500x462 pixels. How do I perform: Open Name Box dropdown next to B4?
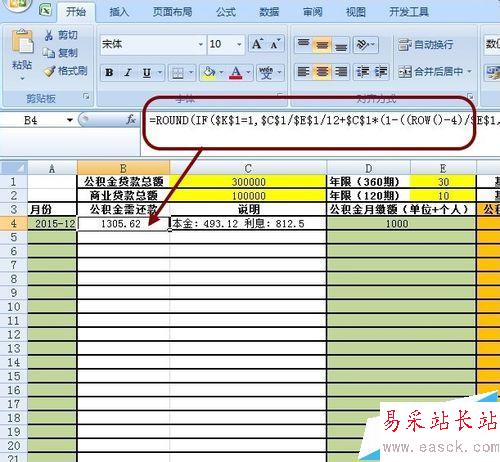pyautogui.click(x=70, y=120)
